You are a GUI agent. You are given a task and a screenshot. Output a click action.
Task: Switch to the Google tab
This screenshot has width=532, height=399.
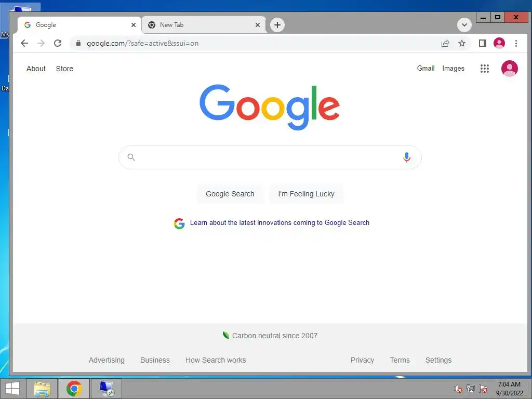pos(79,25)
